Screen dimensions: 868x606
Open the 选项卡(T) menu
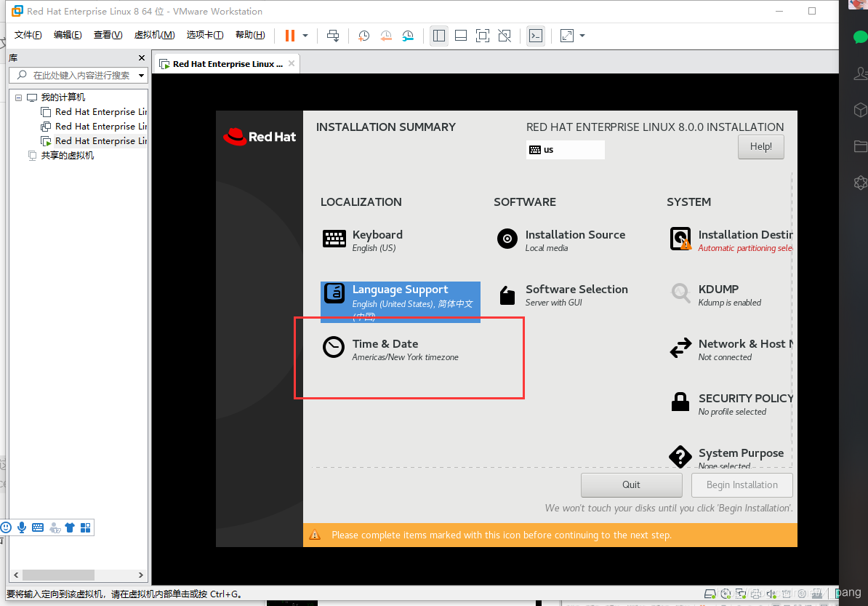pos(205,35)
